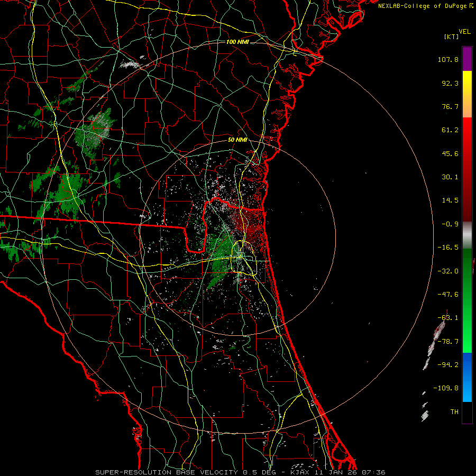Click the blue segment of the color bar
This screenshot has height=476, width=476.
pyautogui.click(x=467, y=377)
